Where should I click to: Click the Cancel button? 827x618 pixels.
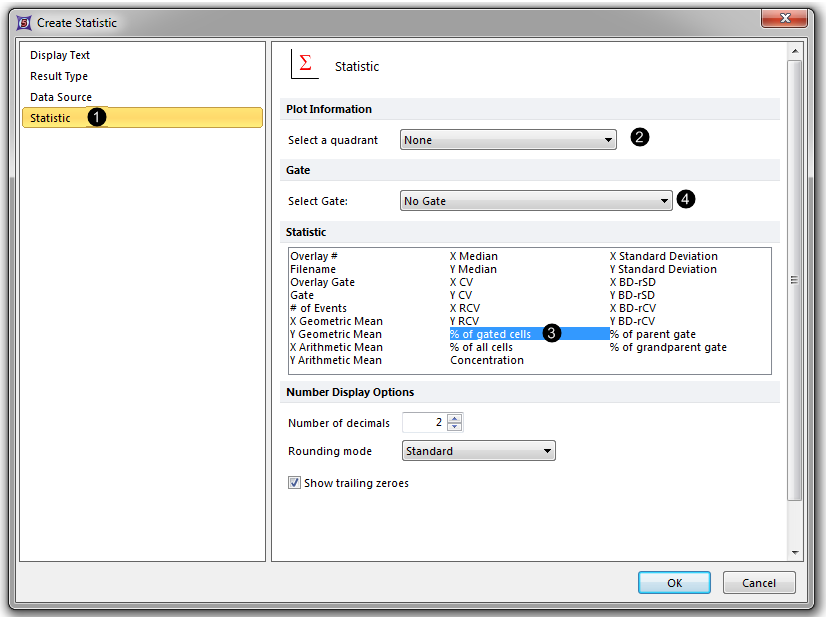[759, 583]
